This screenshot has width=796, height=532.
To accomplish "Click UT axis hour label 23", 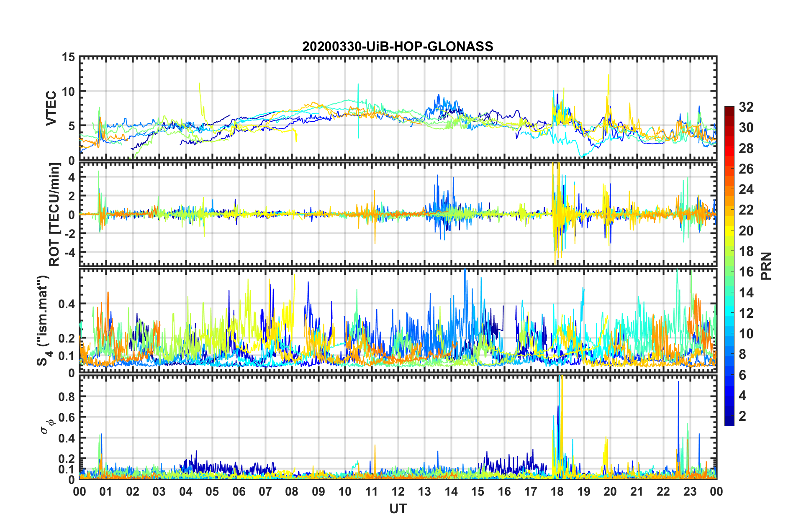I will pos(690,491).
